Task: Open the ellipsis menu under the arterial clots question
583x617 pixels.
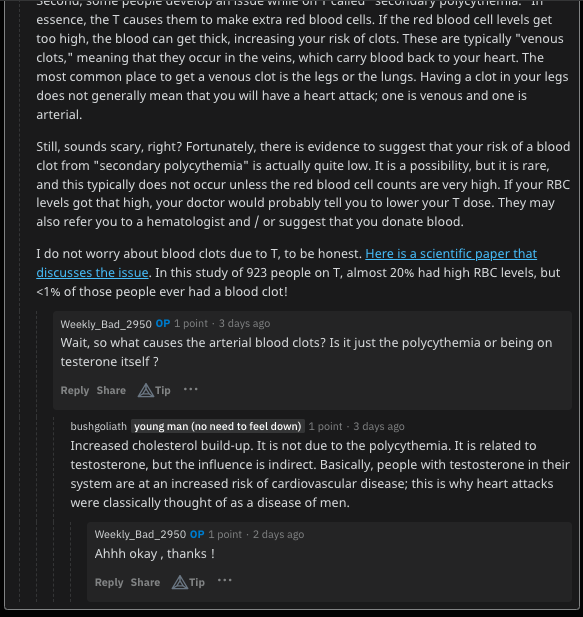Action: tap(190, 390)
